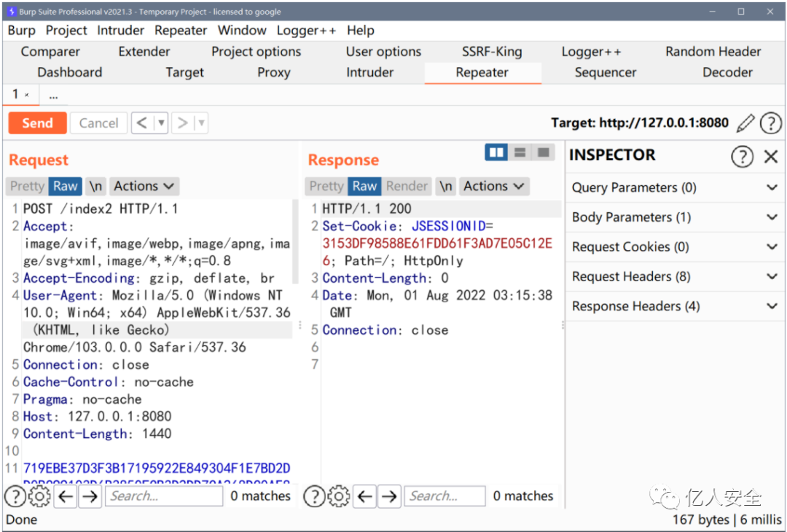
Task: Open the Window menu
Action: click(242, 31)
